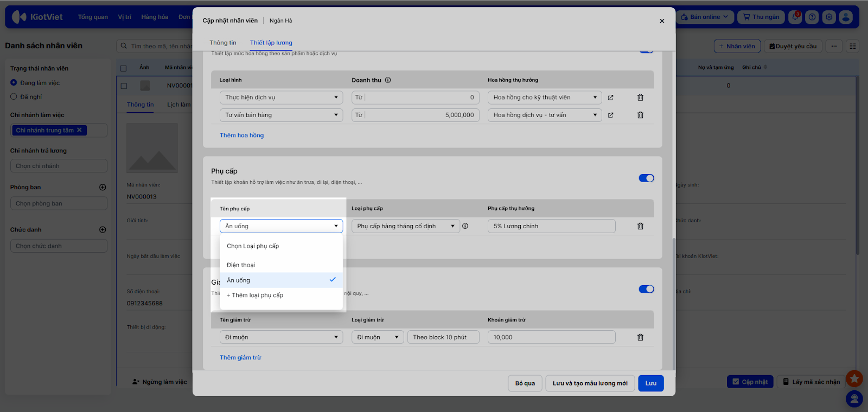Click the 5% Lương chính input field
This screenshot has width=868, height=412.
click(551, 226)
